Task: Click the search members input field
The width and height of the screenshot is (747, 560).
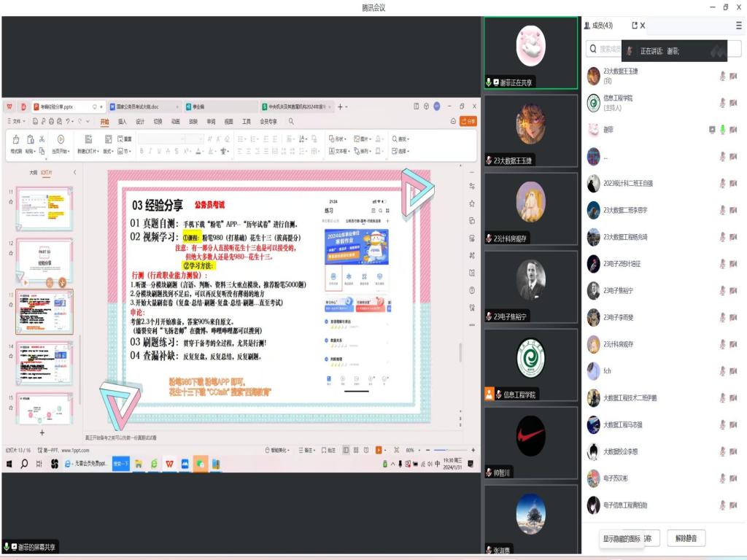Action: [607, 49]
